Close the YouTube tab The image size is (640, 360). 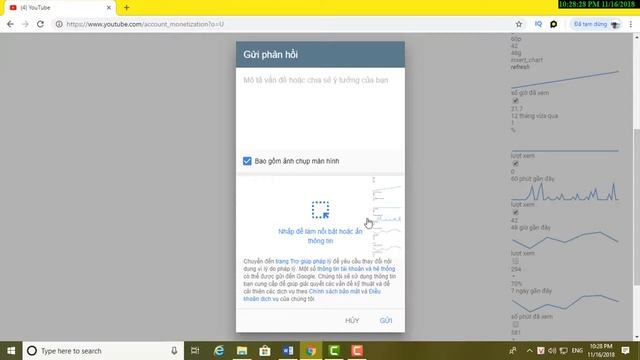109,7
